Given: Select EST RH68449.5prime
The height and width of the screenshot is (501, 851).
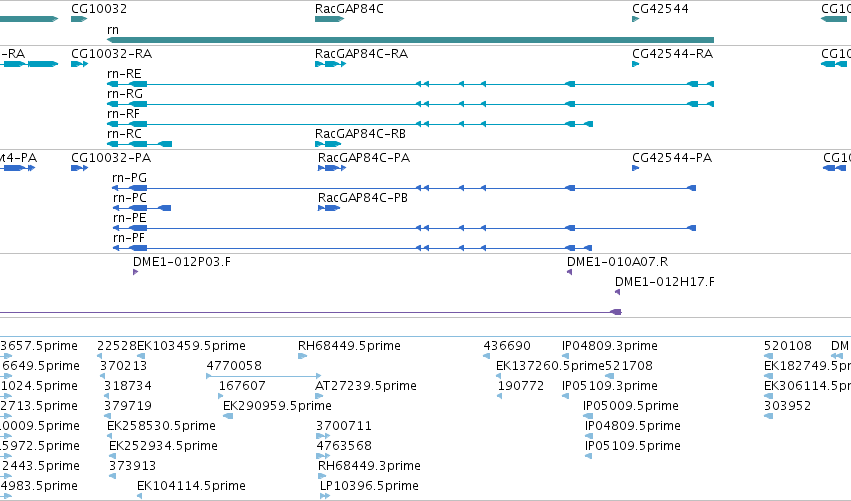Looking at the screenshot, I should tap(349, 346).
